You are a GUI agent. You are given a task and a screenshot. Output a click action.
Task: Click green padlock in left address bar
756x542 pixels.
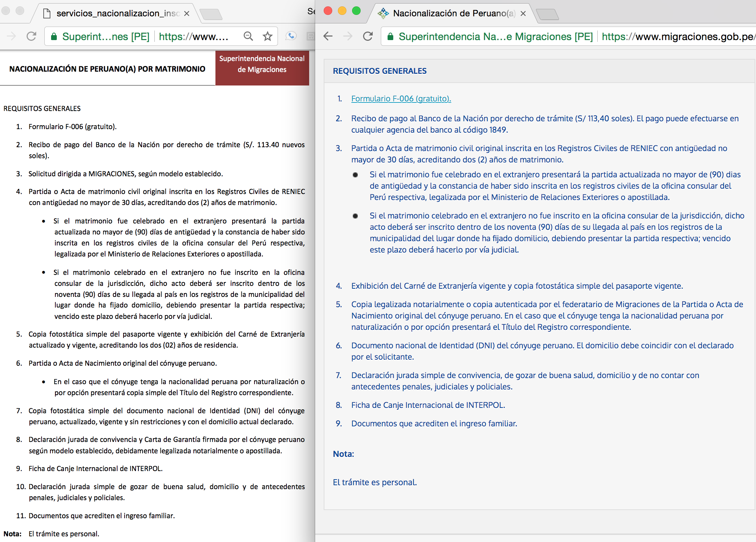[54, 37]
